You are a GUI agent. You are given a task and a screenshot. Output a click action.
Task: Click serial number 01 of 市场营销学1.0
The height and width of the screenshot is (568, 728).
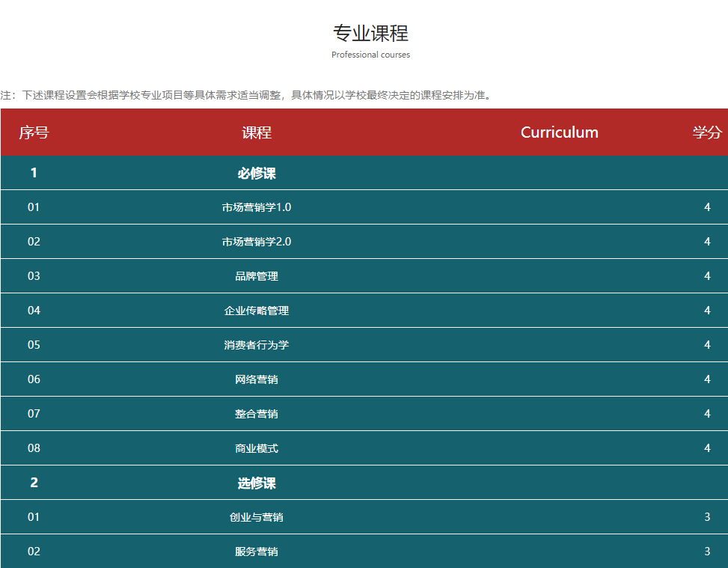(34, 207)
